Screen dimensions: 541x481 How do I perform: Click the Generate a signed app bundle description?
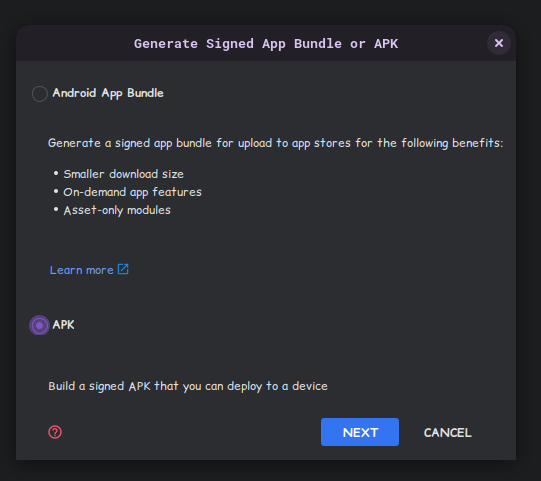coord(275,143)
